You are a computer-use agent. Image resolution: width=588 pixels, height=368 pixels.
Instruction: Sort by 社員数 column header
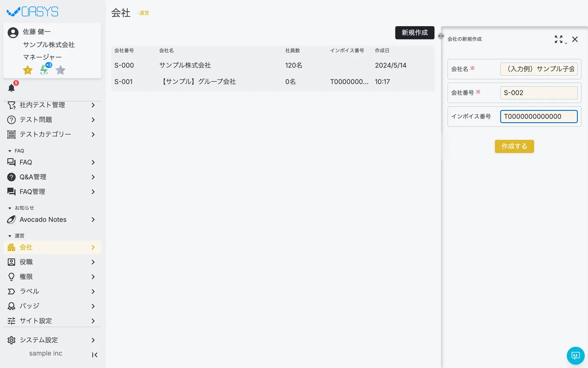pos(293,51)
